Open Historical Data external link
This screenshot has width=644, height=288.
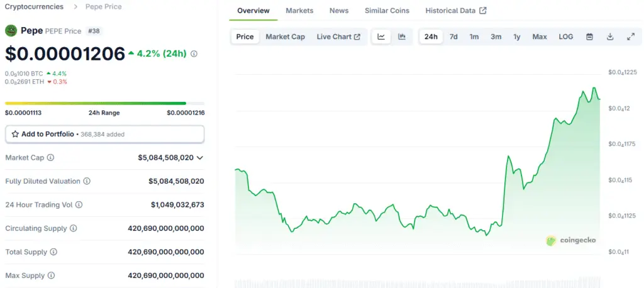pos(455,11)
